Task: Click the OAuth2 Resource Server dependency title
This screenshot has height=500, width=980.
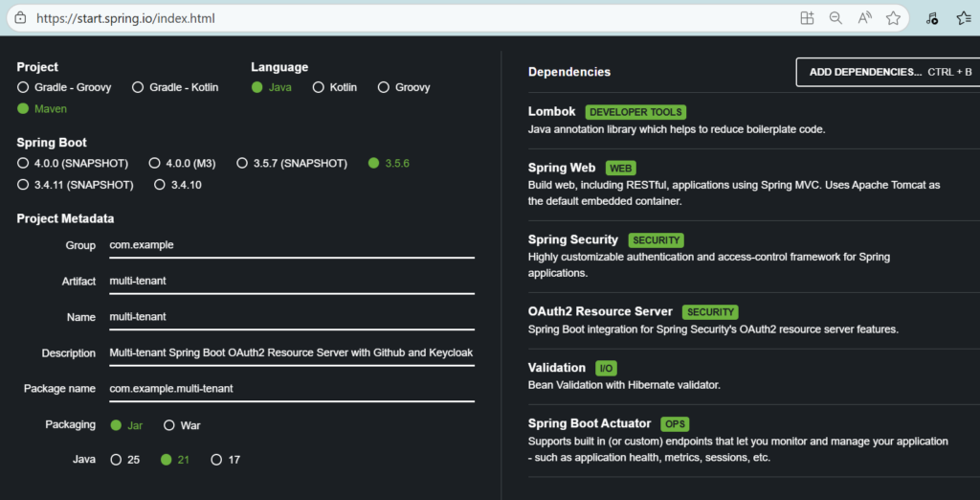Action: tap(600, 311)
